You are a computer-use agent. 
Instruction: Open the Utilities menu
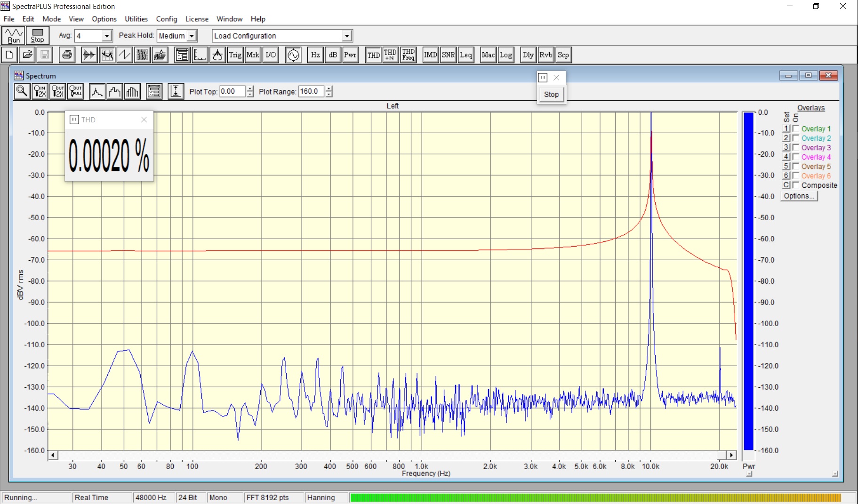click(136, 19)
